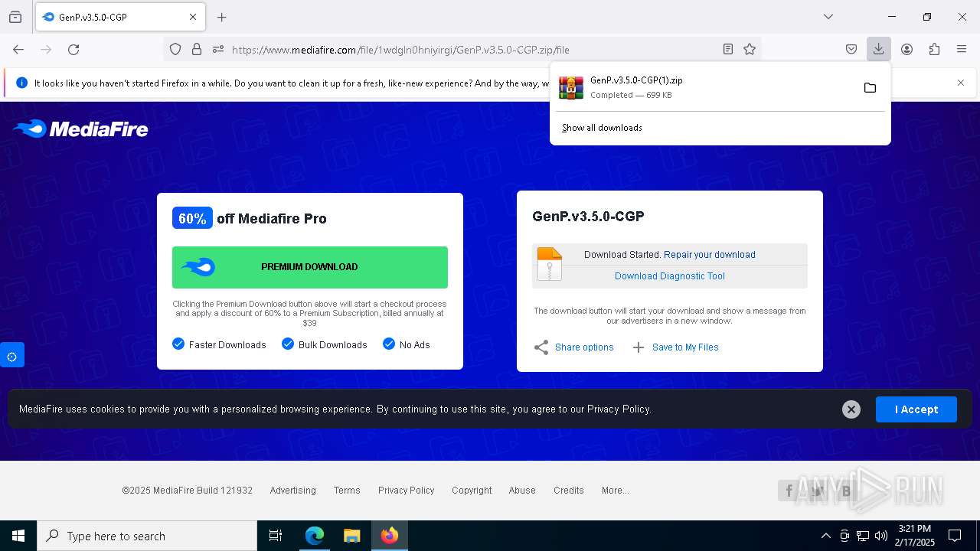Open Copyright footer link
This screenshot has width=980, height=551.
point(472,491)
